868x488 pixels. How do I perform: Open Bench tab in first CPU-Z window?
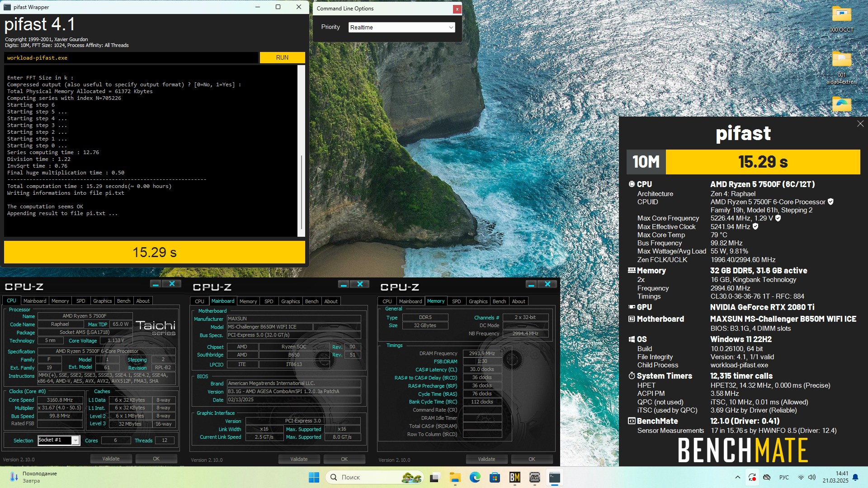124,301
